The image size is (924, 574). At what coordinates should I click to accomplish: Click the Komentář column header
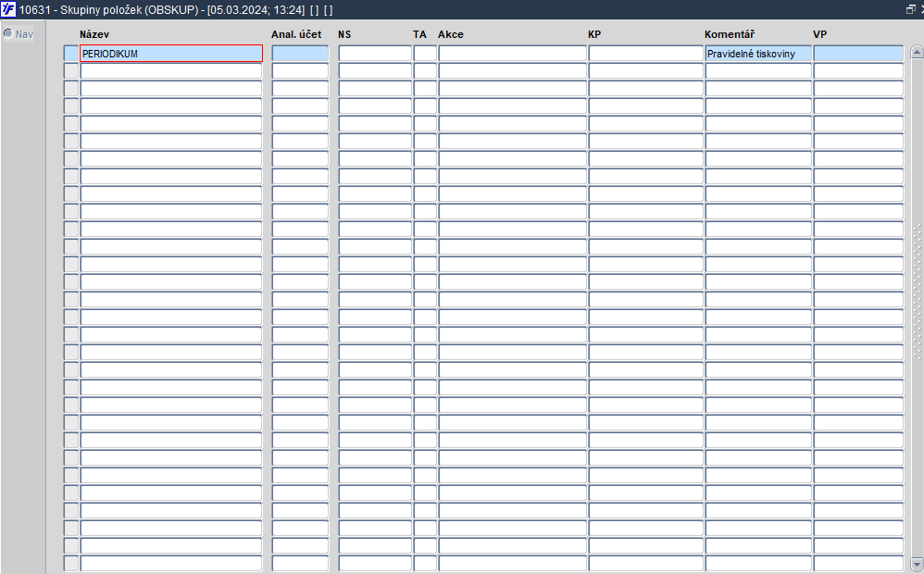730,34
